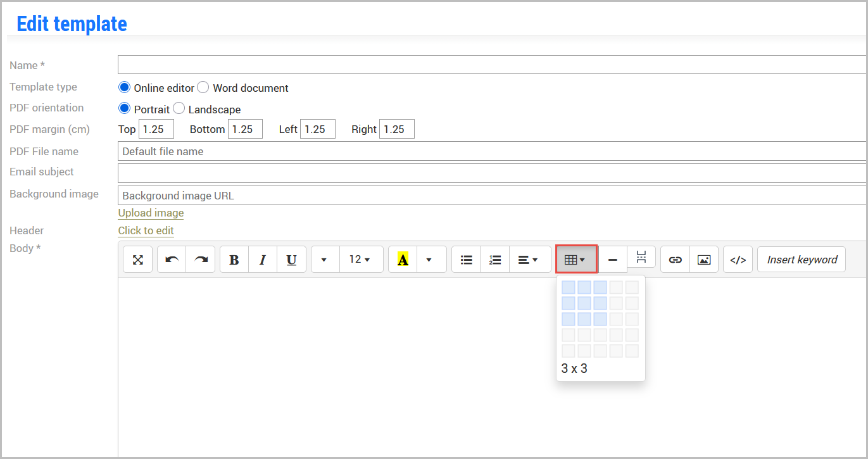
Task: Select the Online editor template type
Action: [x=125, y=87]
